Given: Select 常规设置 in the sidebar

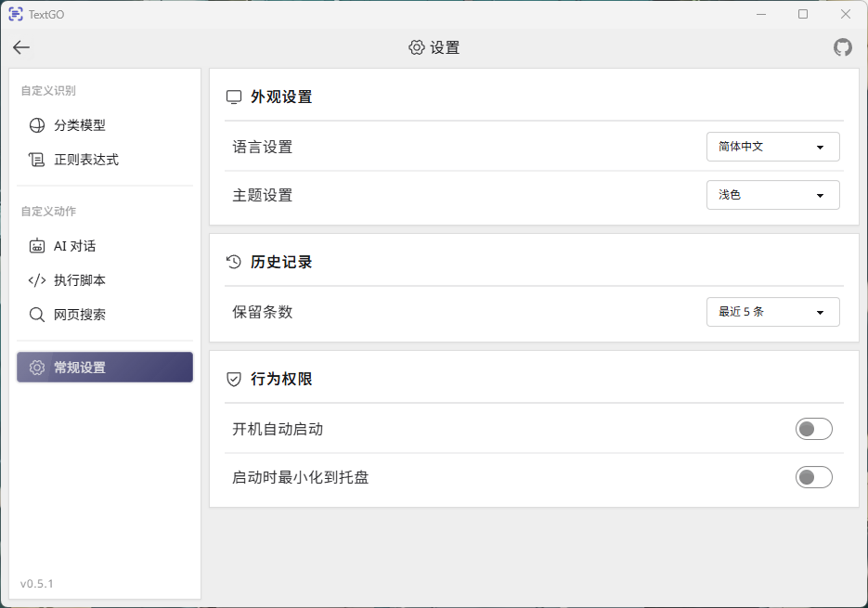Looking at the screenshot, I should [x=105, y=368].
